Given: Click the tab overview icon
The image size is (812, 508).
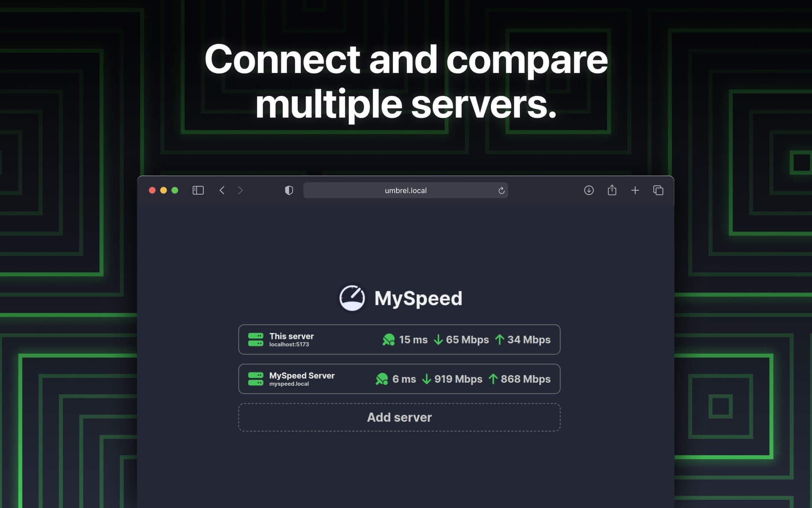Looking at the screenshot, I should click(658, 190).
